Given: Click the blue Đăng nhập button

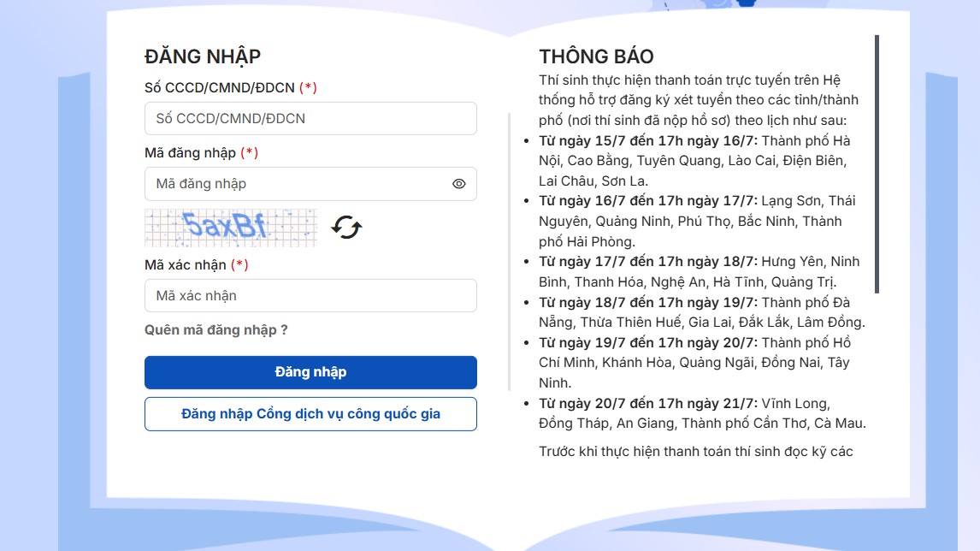Looking at the screenshot, I should (x=310, y=372).
